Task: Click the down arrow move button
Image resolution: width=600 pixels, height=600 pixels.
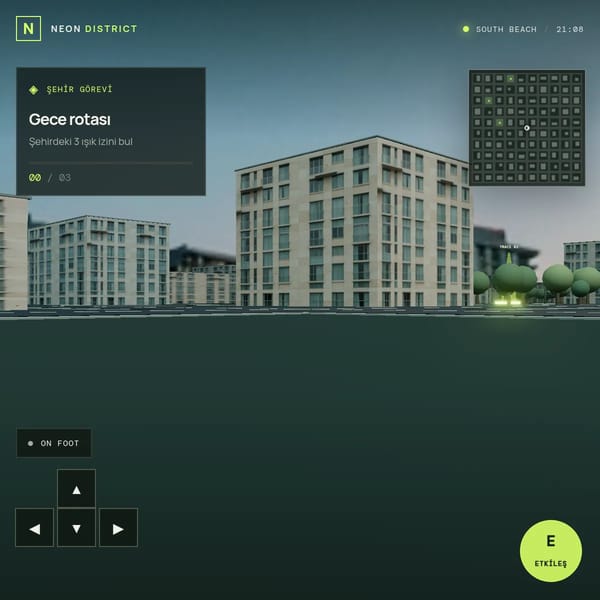Action: 77,528
